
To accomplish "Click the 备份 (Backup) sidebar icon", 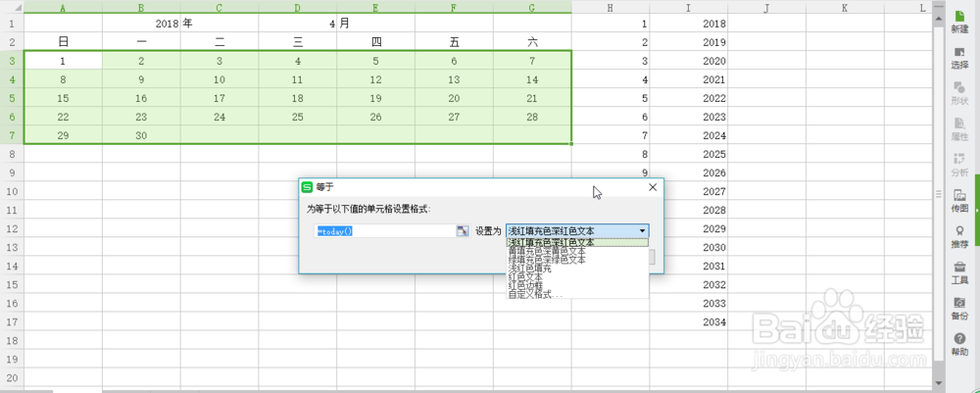I will point(959,309).
